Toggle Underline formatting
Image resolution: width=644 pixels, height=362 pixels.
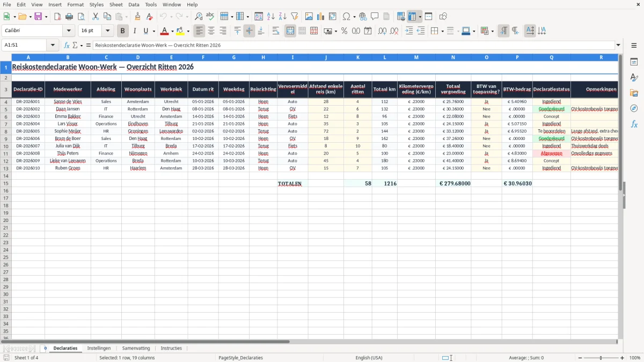146,31
